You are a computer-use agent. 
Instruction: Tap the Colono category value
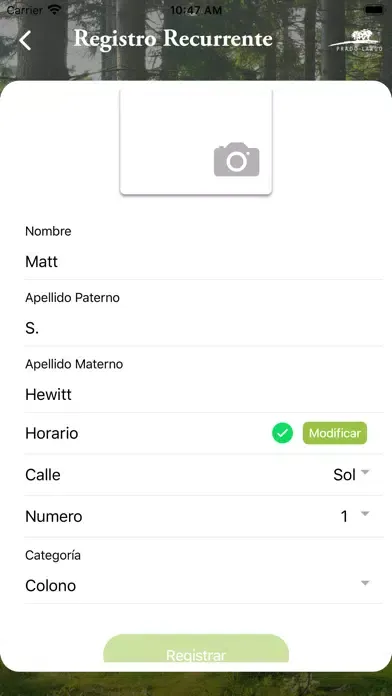[51, 586]
